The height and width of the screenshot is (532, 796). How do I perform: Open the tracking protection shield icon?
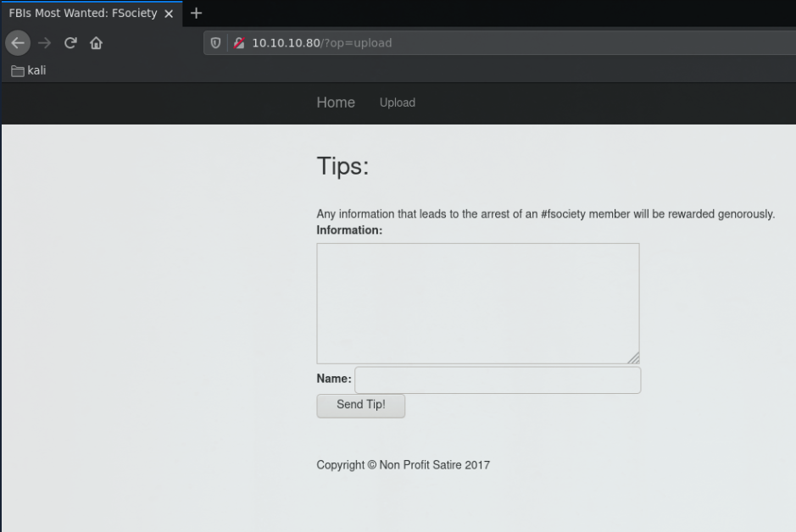(x=216, y=43)
